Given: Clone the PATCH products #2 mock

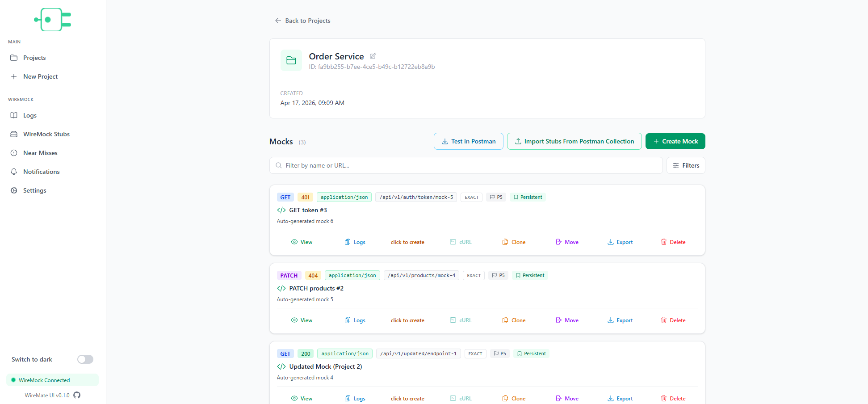Looking at the screenshot, I should click(514, 320).
